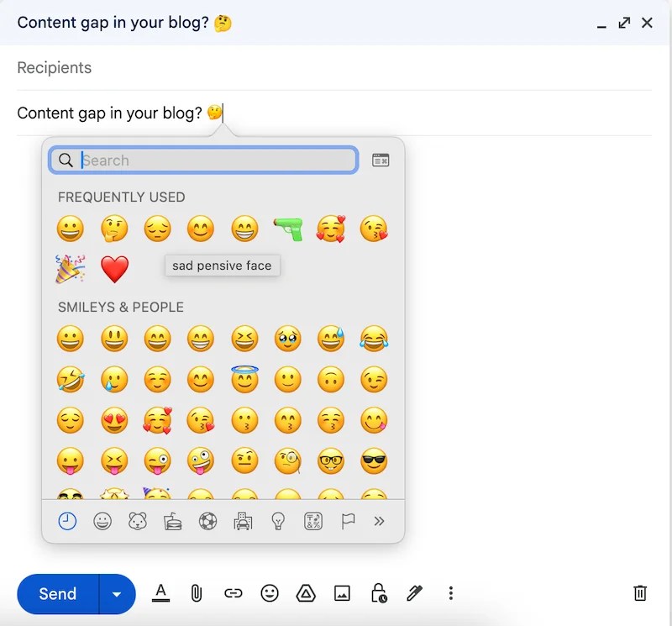Select the Insert link icon
Image resolution: width=672 pixels, height=626 pixels.
[233, 594]
